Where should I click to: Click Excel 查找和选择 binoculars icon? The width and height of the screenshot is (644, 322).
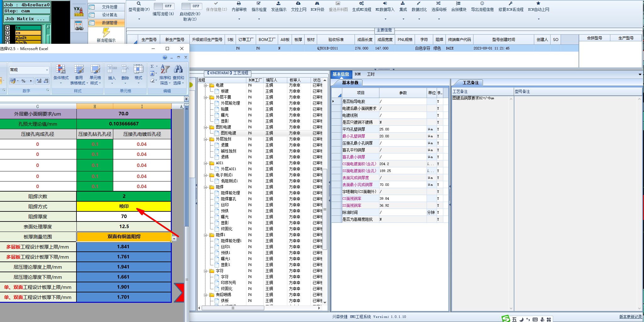[x=178, y=69]
